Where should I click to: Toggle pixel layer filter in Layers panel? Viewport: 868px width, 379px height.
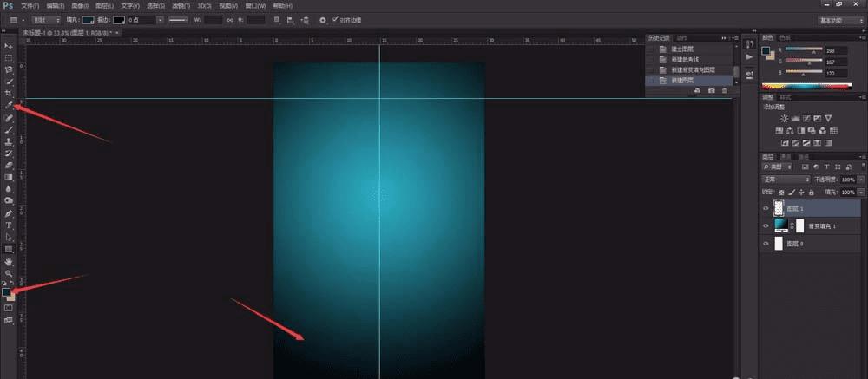click(x=806, y=167)
